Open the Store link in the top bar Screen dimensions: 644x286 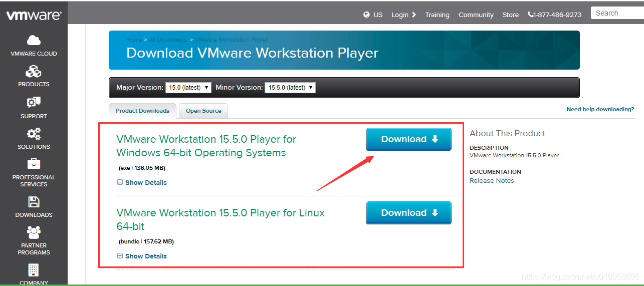tap(510, 15)
